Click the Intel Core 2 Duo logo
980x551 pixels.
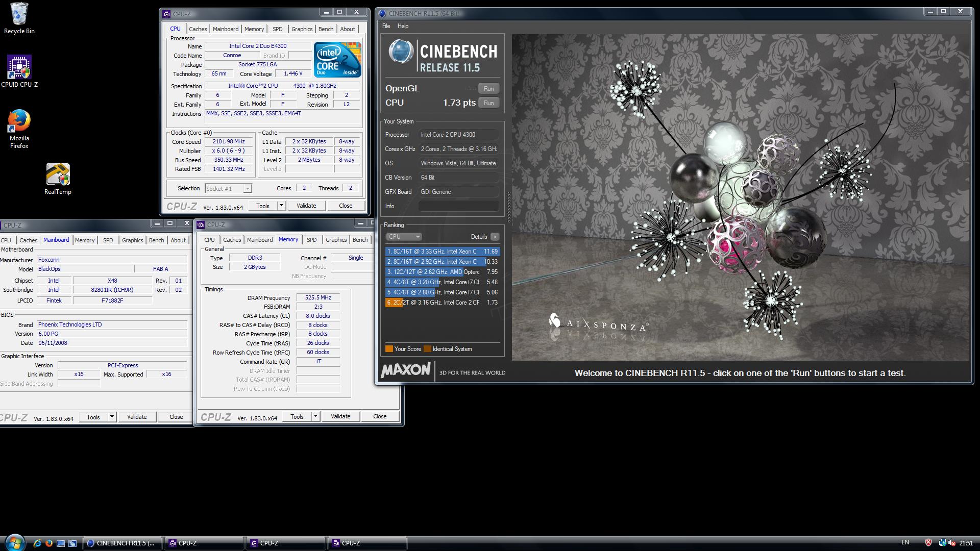tap(338, 60)
